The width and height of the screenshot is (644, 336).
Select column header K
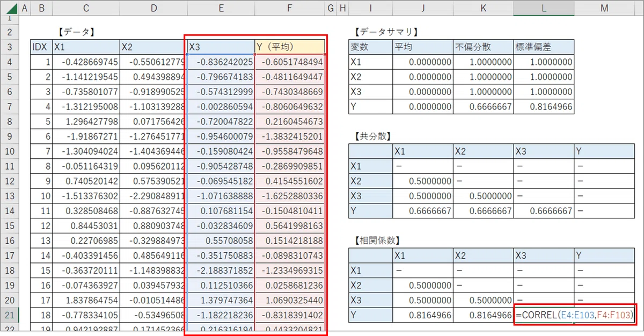point(483,8)
